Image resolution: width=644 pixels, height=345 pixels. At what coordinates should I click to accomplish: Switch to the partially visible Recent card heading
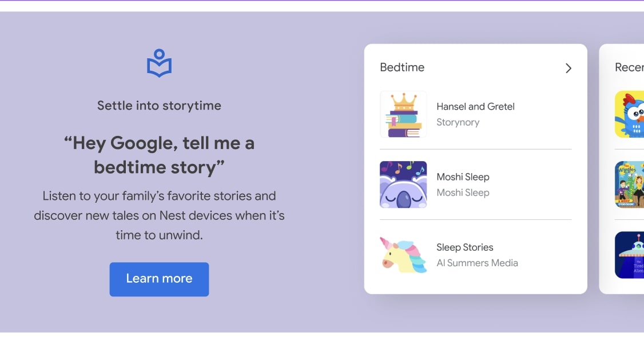629,67
